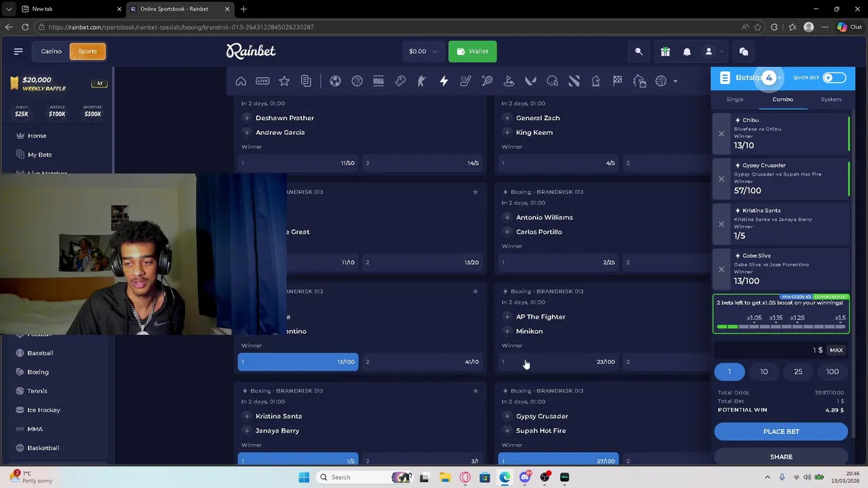Click the stake amount input field
868x488 pixels.
click(x=770, y=350)
